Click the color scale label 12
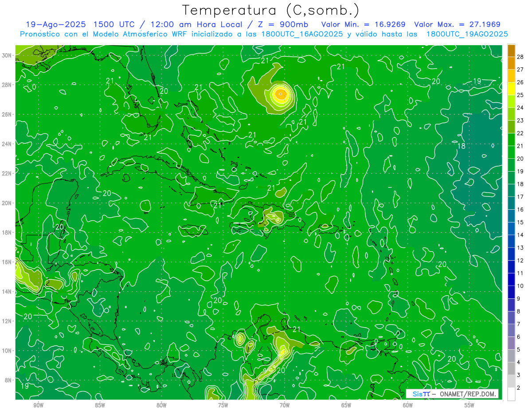The image size is (532, 411). click(x=520, y=260)
